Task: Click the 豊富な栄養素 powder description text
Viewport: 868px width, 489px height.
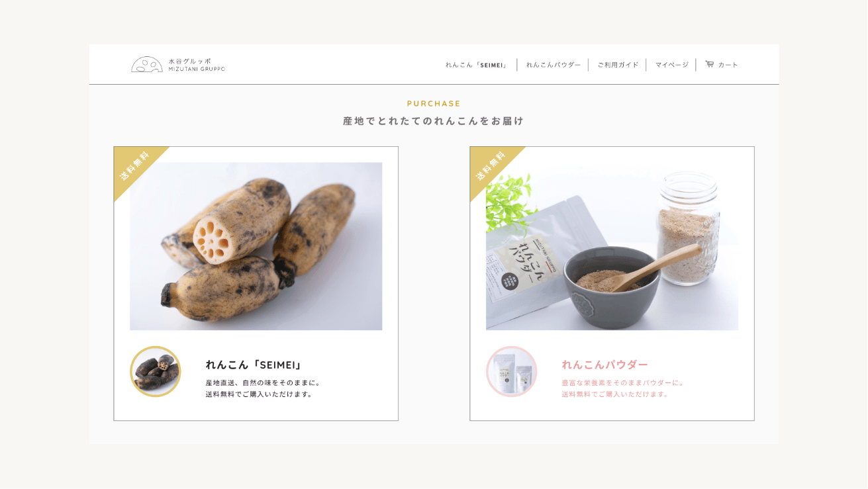Action: coord(623,388)
